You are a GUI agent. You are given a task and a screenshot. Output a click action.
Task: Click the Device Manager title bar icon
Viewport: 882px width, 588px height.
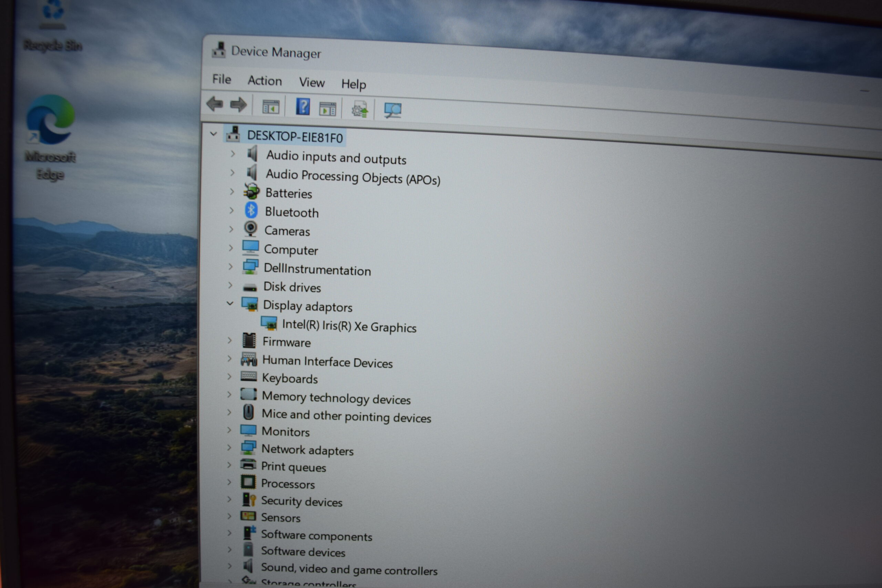coord(219,50)
